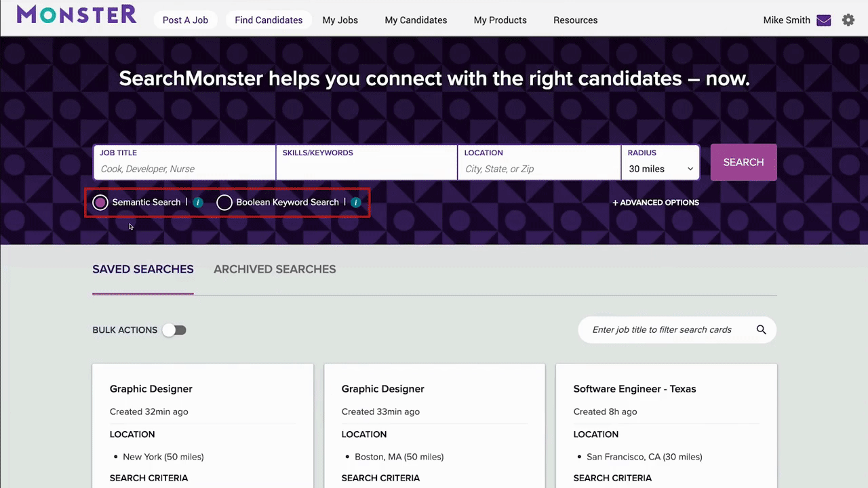Open the Software Engineer - Texas saved search

point(635,389)
